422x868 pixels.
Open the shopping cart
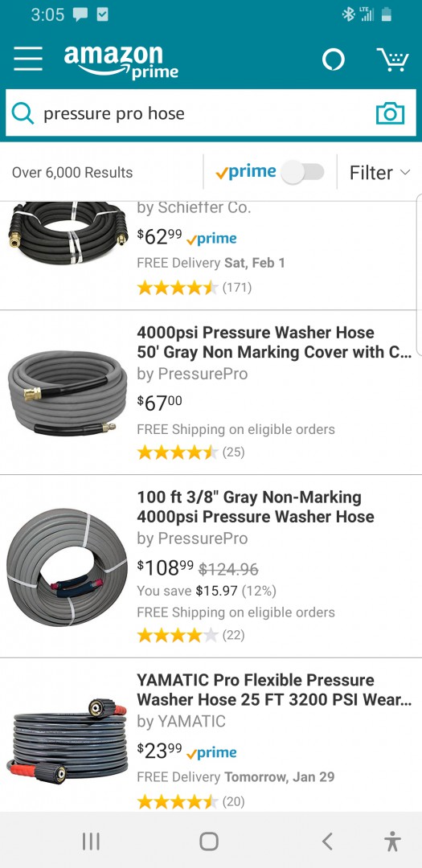click(392, 59)
